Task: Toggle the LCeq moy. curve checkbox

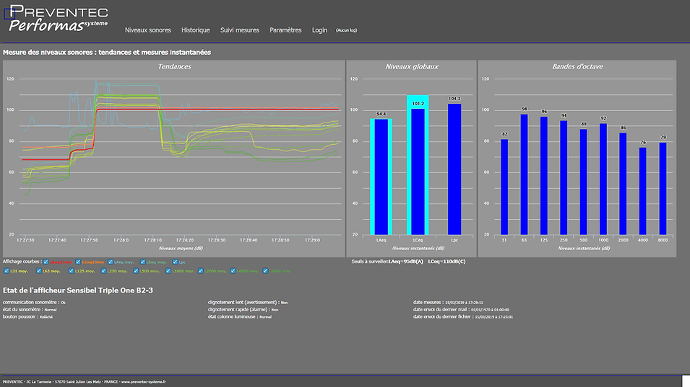Action: tap(143, 262)
